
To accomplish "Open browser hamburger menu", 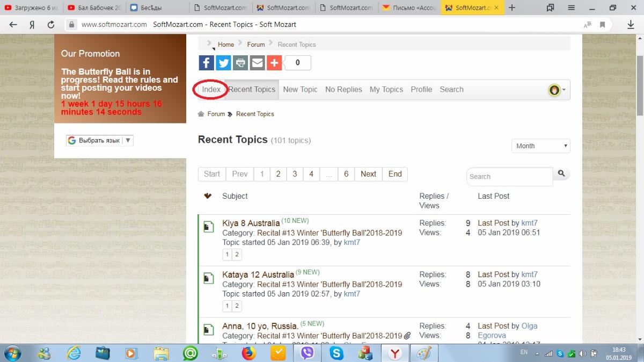I will [x=572, y=8].
